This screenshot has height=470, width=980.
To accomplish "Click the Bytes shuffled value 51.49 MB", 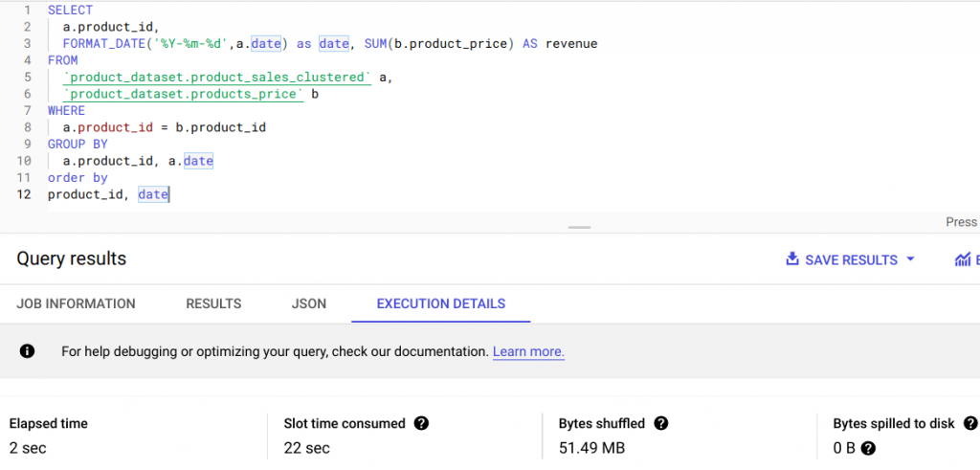I will (x=591, y=448).
